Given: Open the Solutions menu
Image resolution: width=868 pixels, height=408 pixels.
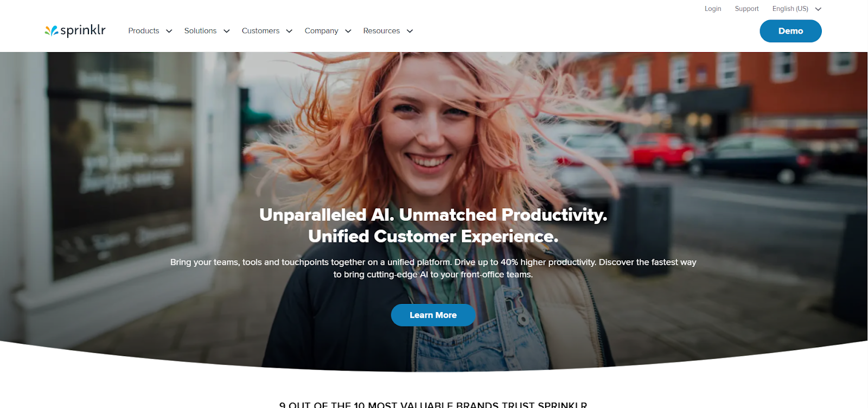Looking at the screenshot, I should coord(200,31).
